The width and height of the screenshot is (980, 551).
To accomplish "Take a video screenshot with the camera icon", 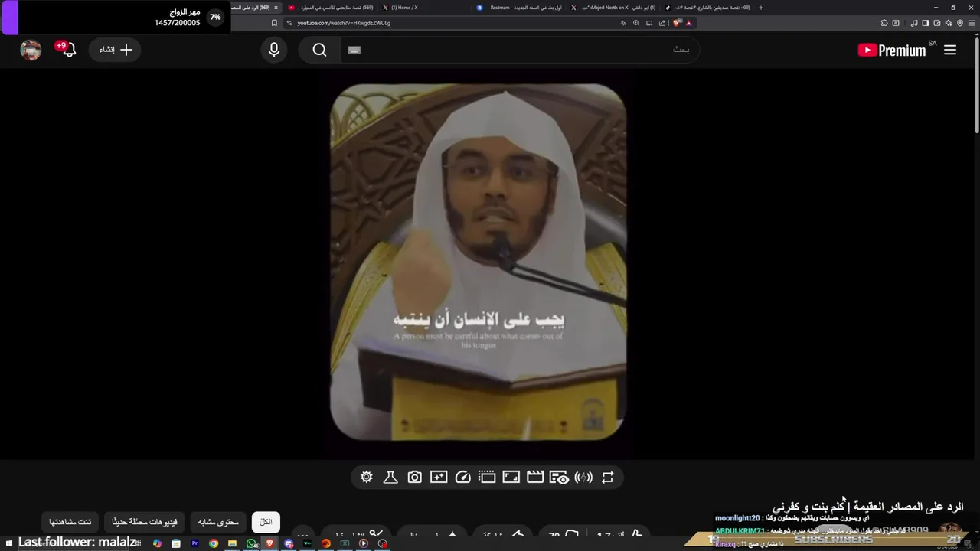I will (x=414, y=478).
